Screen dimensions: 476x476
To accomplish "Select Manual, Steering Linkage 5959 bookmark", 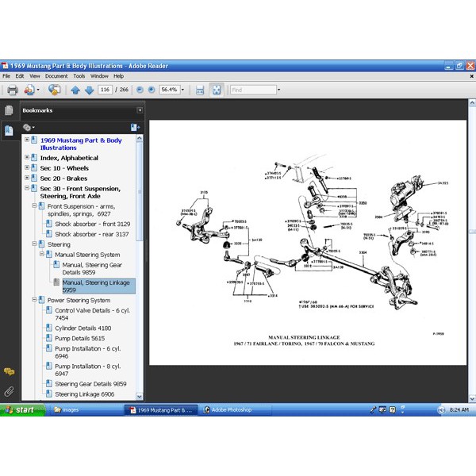I will coord(98,286).
